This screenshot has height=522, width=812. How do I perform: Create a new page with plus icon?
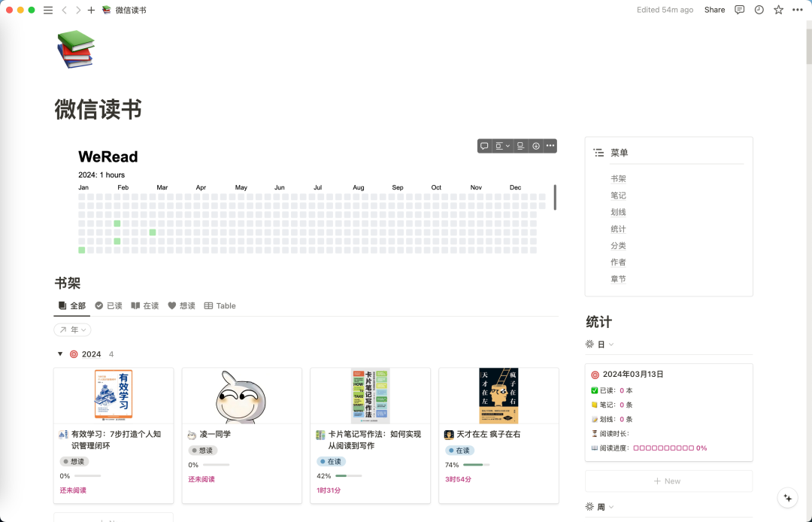click(x=91, y=10)
